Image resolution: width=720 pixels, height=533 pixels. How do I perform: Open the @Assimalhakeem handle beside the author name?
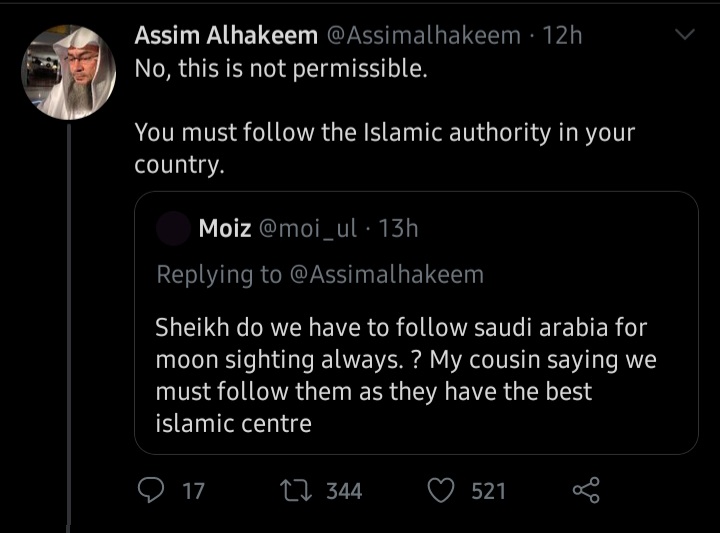click(x=424, y=36)
